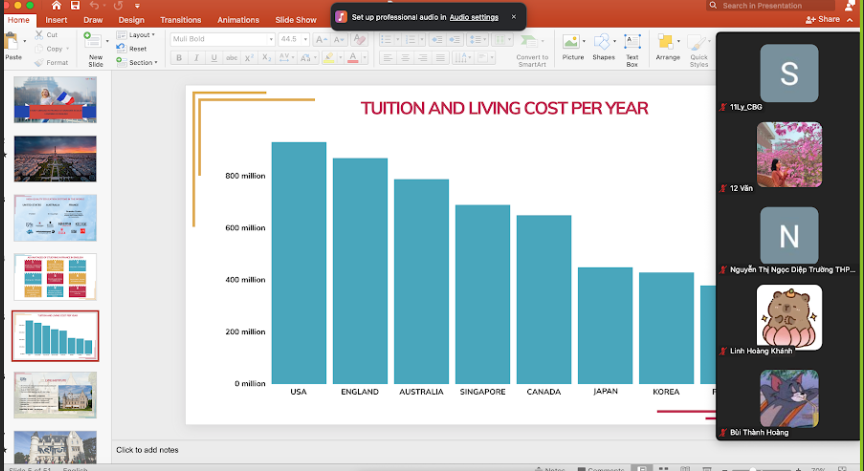Screen dimensions: 864x471
Task: Switch to the Transitions tab
Action: 180,20
